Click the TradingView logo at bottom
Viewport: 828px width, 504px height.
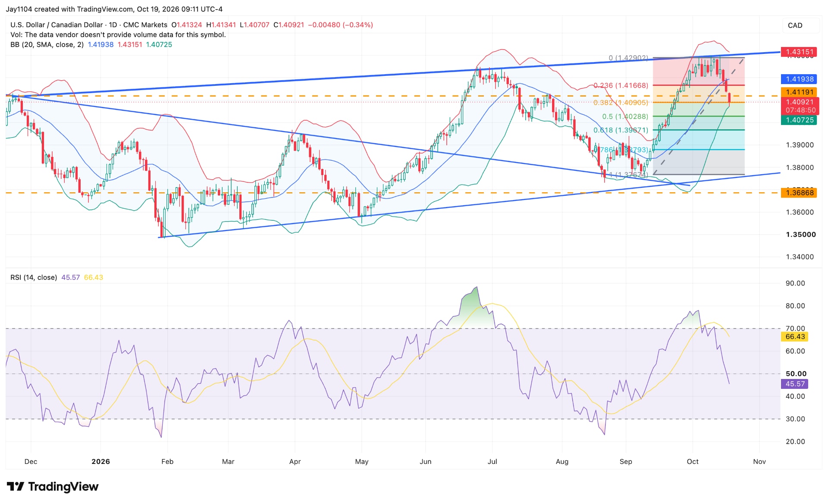coord(53,486)
